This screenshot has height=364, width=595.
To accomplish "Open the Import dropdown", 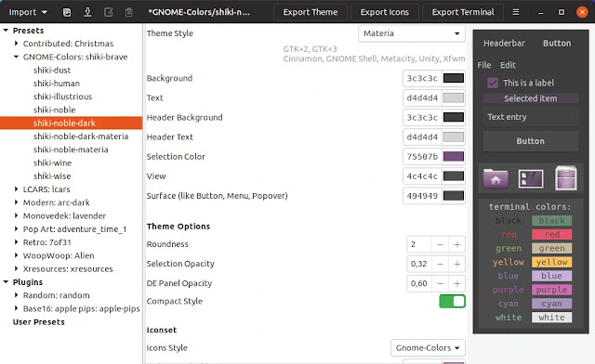I will (28, 12).
